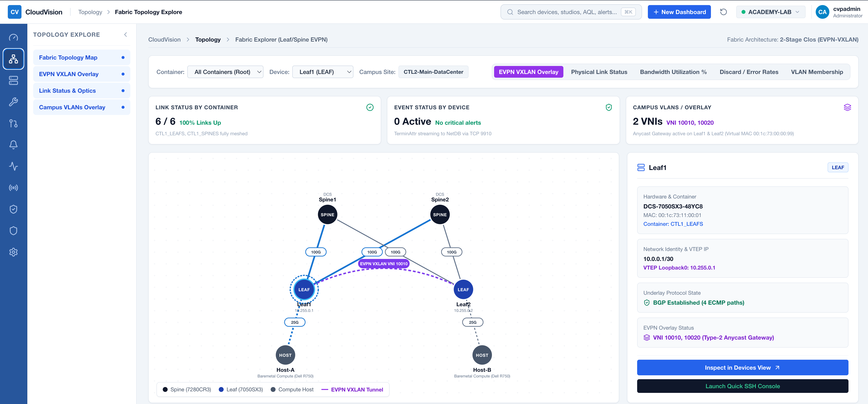
Task: Click the check-circle icon on Link Status card
Action: pyautogui.click(x=370, y=108)
